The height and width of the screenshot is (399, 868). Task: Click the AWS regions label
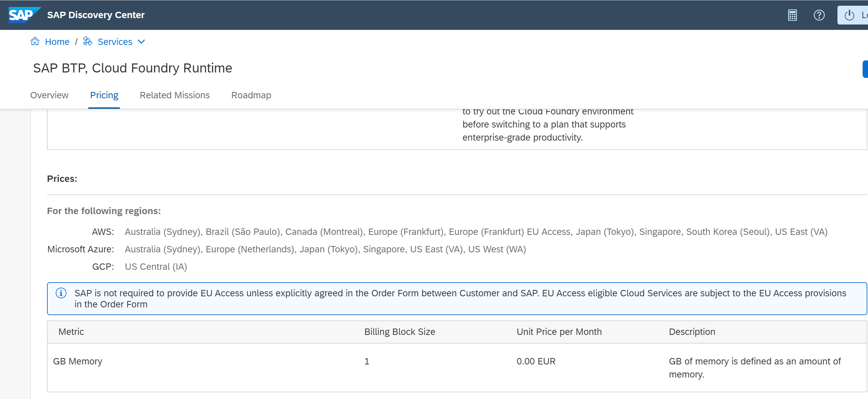tap(103, 232)
